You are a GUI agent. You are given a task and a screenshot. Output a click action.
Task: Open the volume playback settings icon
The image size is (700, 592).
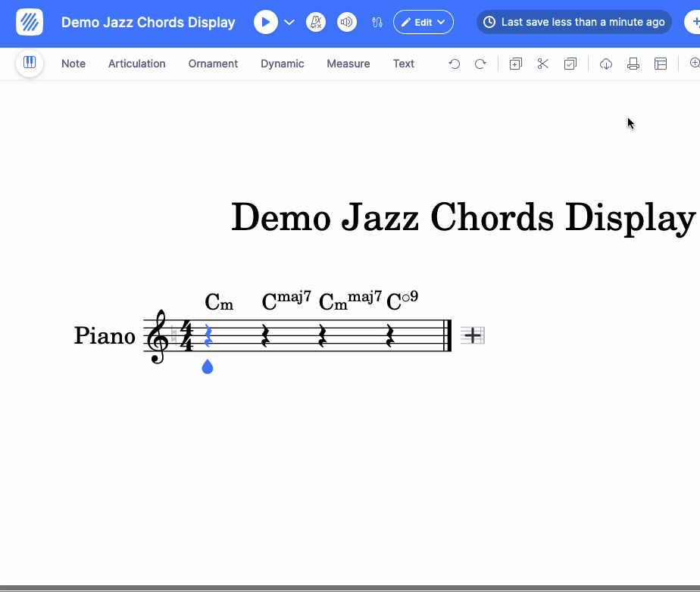tap(346, 23)
